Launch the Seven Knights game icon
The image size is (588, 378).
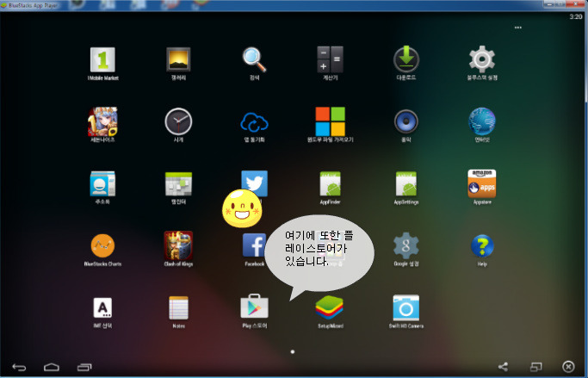(102, 121)
